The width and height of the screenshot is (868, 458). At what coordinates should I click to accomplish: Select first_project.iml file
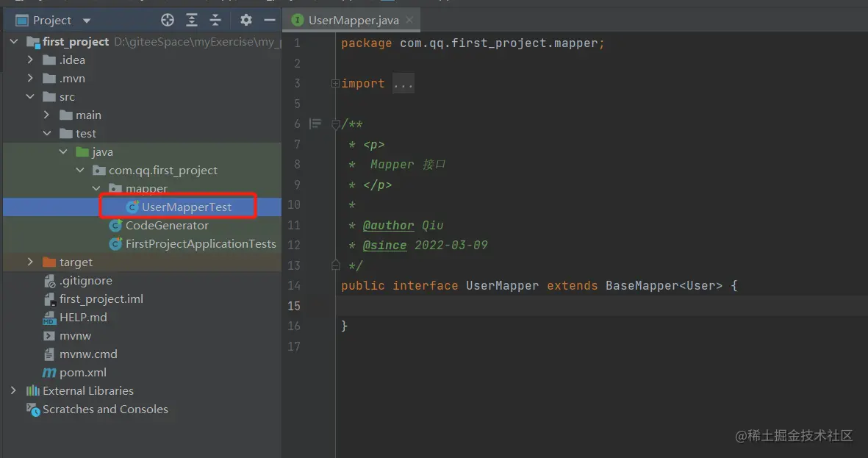(101, 299)
